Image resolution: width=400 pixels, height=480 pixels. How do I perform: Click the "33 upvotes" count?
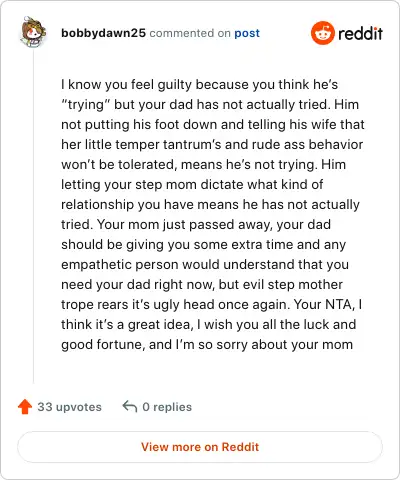[x=69, y=407]
